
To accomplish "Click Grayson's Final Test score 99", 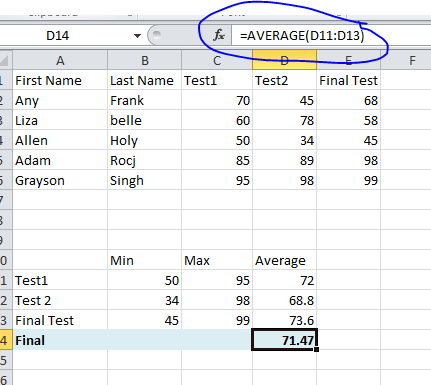I will pos(348,180).
